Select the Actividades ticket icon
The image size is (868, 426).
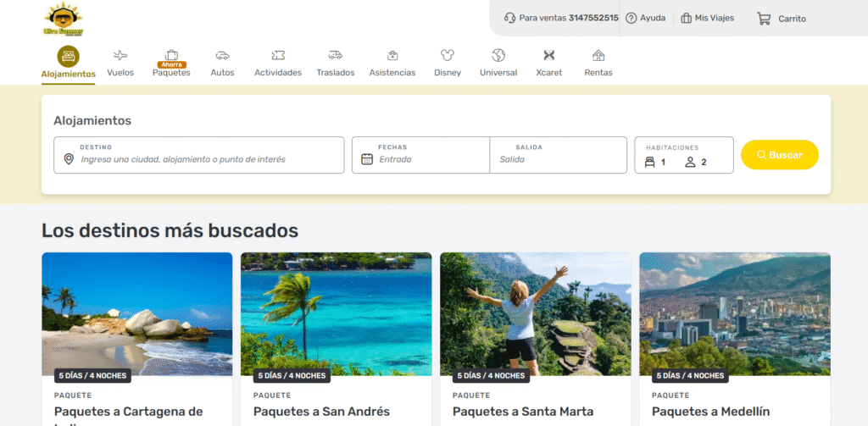click(278, 55)
